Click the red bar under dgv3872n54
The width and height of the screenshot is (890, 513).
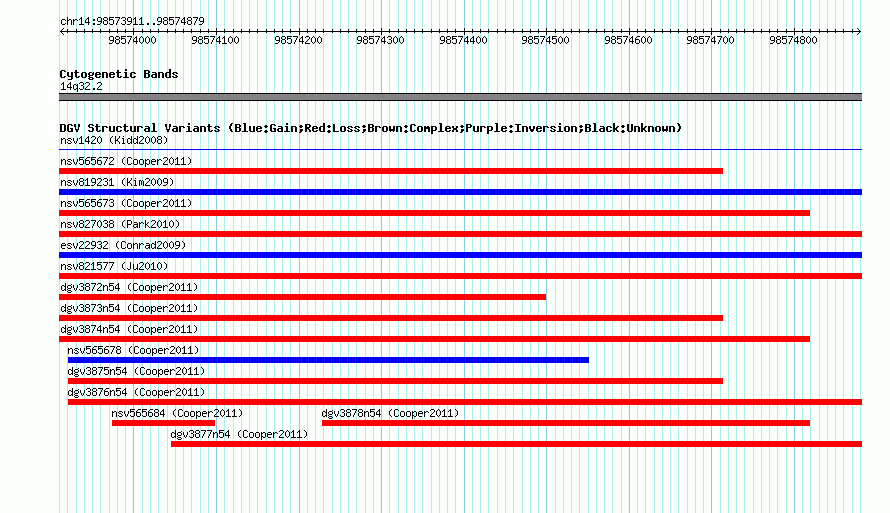(x=303, y=297)
